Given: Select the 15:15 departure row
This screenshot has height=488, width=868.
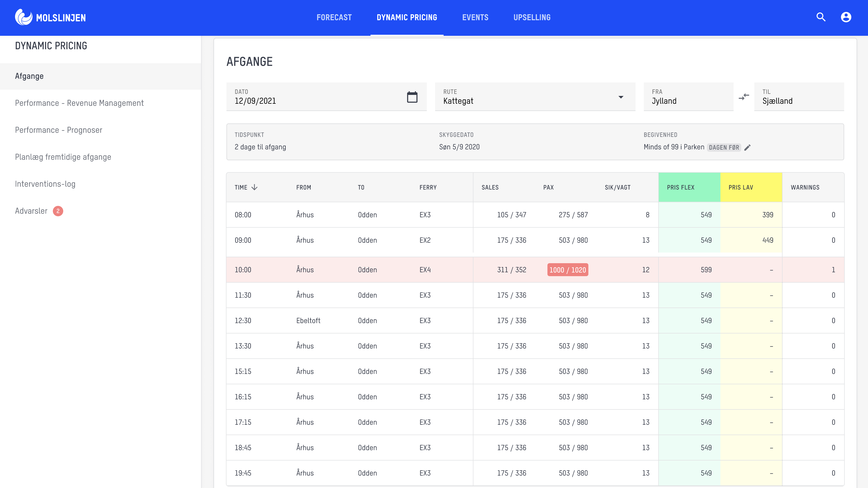Looking at the screenshot, I should coord(535,371).
